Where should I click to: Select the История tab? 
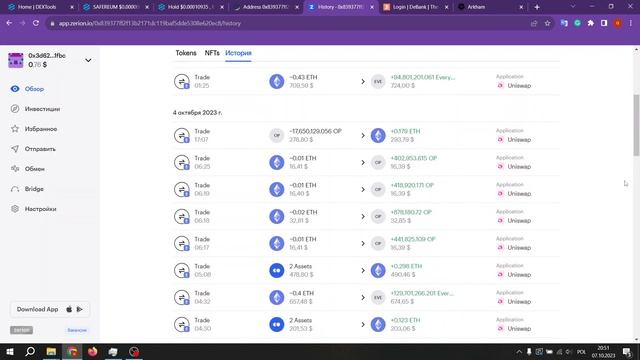[x=238, y=53]
